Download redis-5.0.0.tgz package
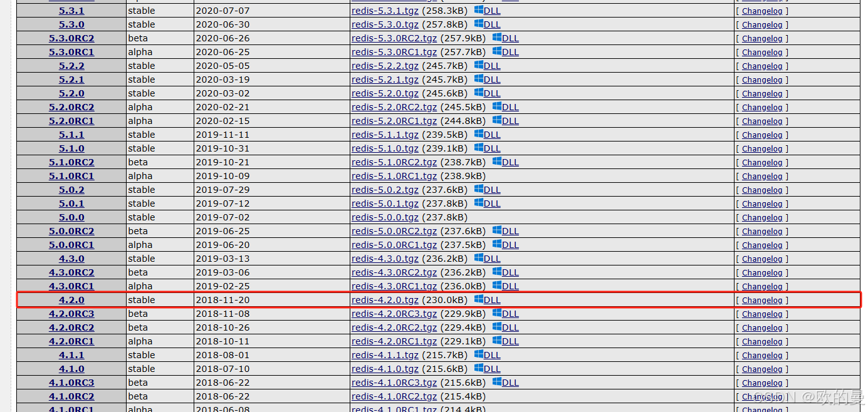Viewport: 868px width, 412px height. (x=385, y=217)
